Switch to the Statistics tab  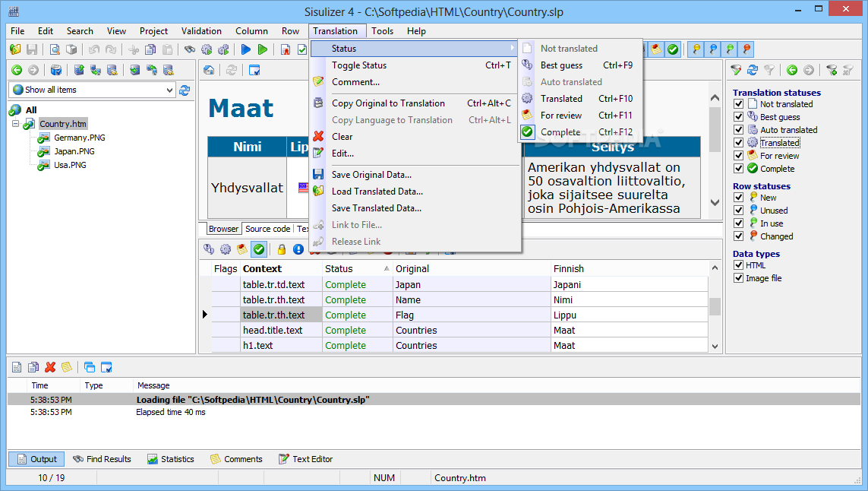click(x=171, y=459)
